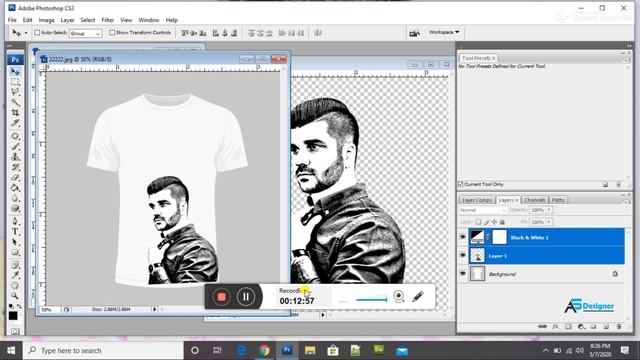Select the Zoom tool

point(15,295)
